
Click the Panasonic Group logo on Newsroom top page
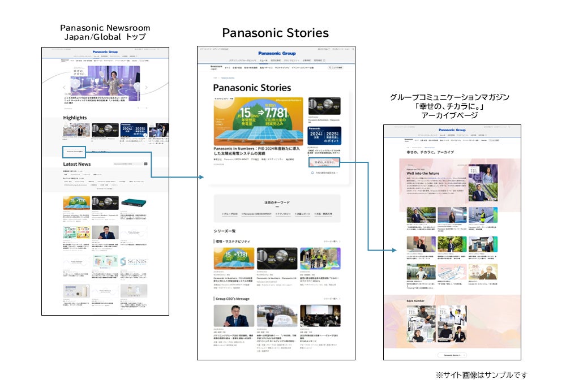click(x=105, y=52)
